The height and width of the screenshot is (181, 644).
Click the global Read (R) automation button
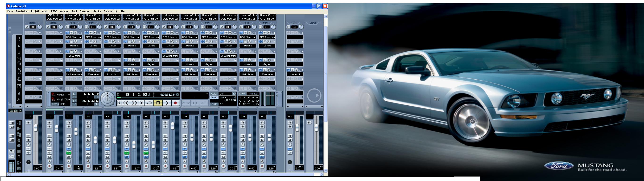point(12,136)
